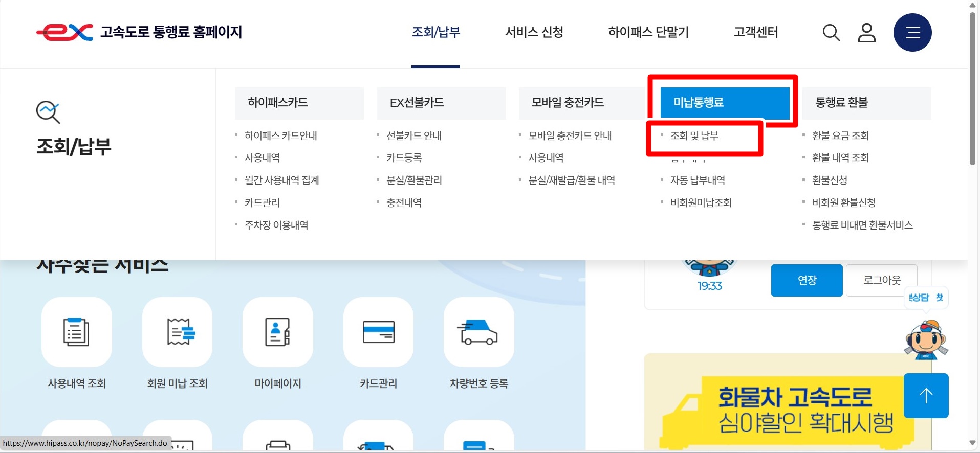Select the 하이패스카드 submenu header

coord(299,103)
